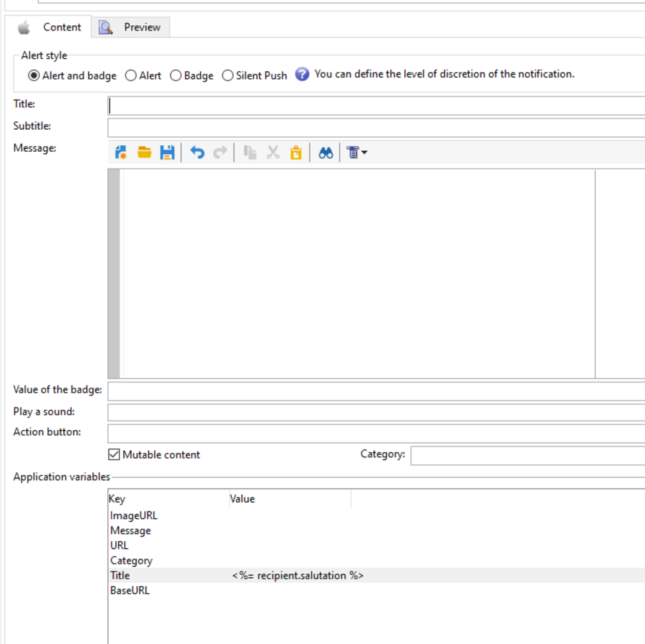Undo the last edit in message toolbar
This screenshot has height=644, width=645.
pyautogui.click(x=197, y=152)
